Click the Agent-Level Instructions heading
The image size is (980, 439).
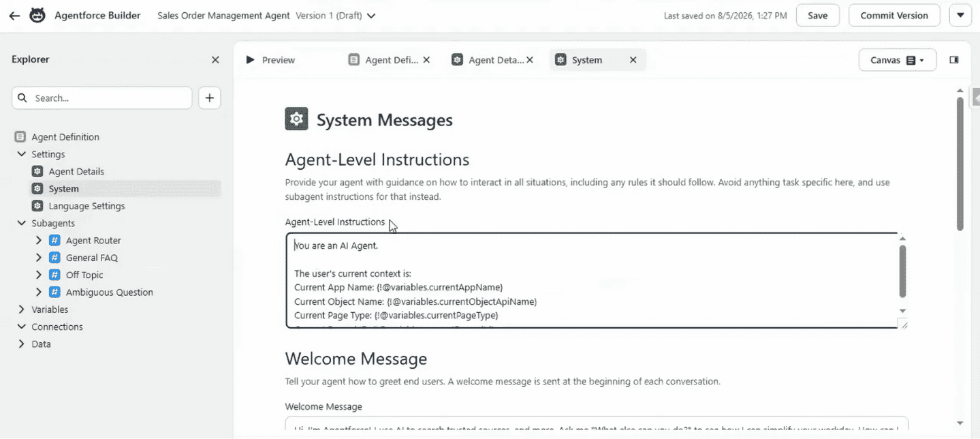pyautogui.click(x=377, y=160)
